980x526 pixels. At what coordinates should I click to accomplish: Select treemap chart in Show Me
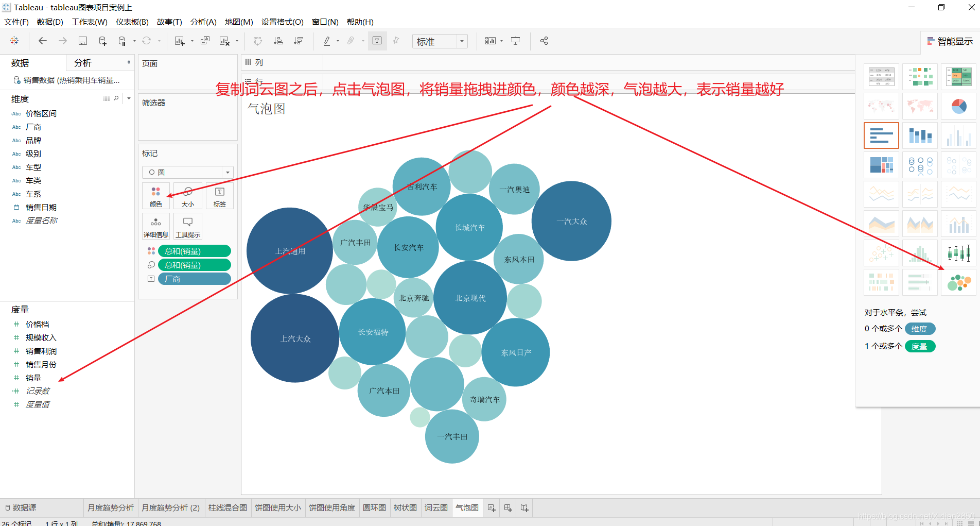point(881,165)
